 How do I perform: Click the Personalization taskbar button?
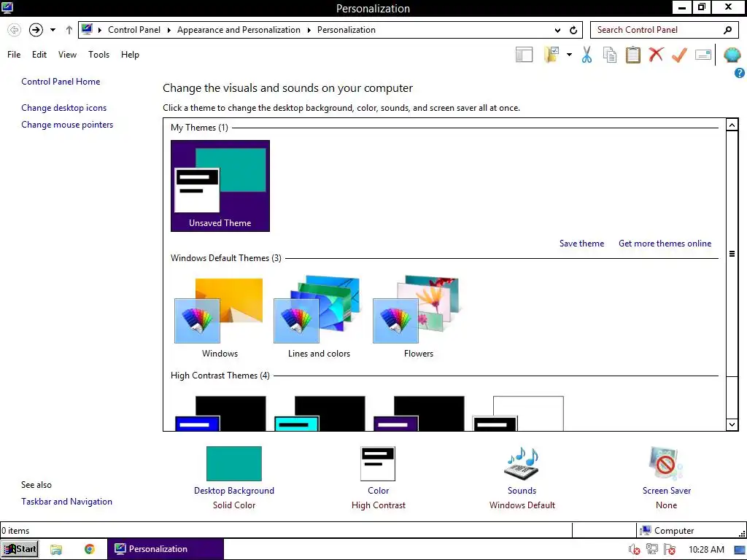166,549
